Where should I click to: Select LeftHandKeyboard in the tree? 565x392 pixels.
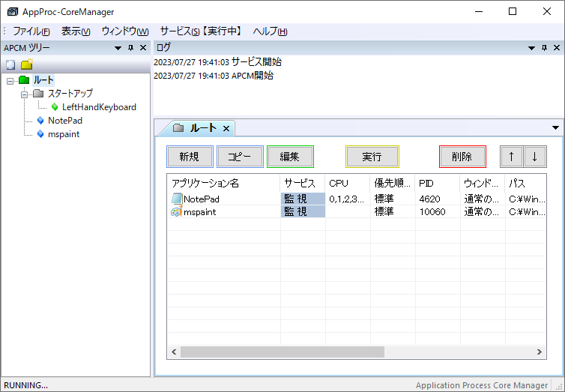99,107
